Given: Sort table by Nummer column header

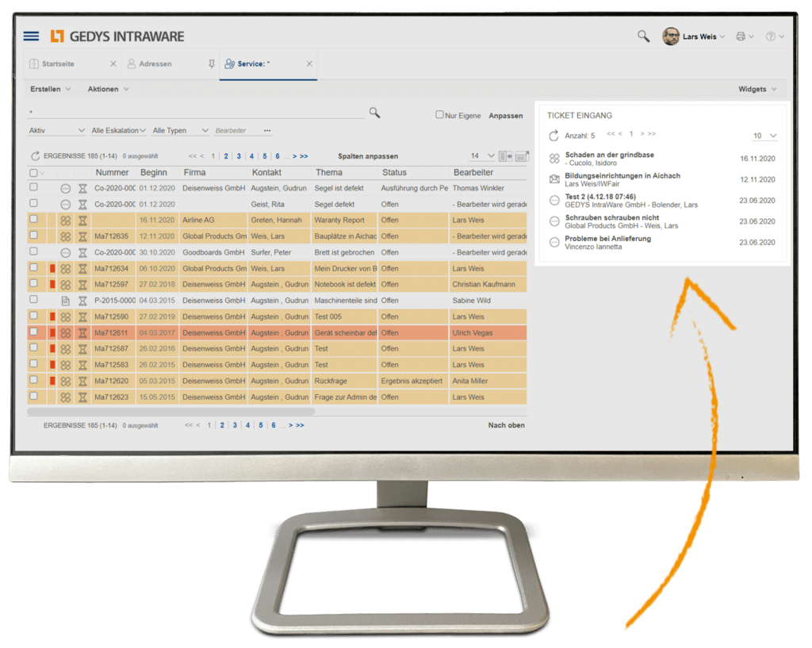Looking at the screenshot, I should (112, 172).
